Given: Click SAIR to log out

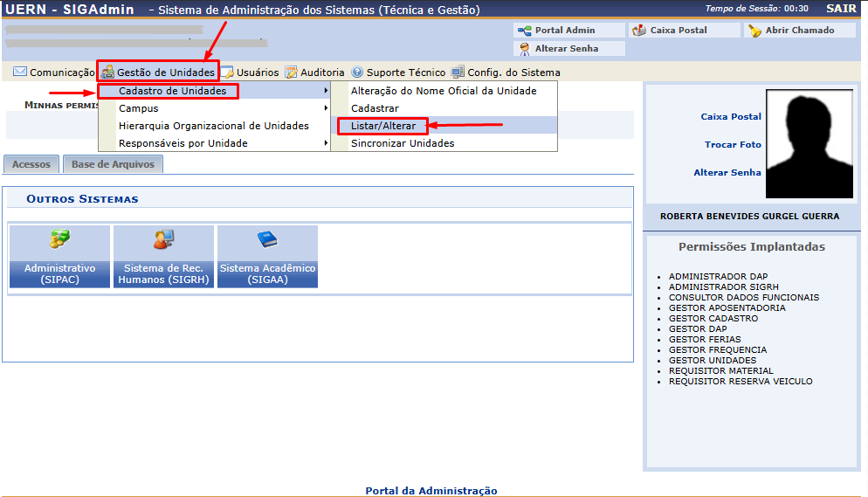Looking at the screenshot, I should point(840,9).
